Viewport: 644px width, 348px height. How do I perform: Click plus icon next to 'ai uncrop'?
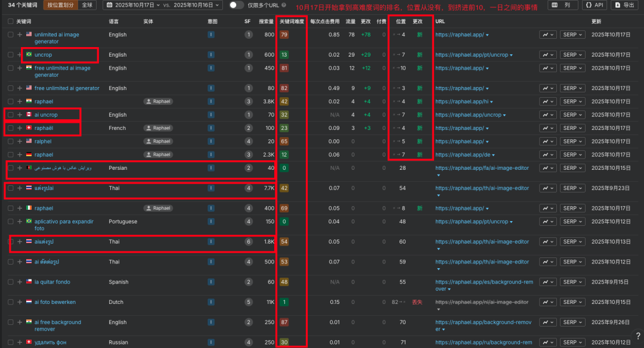(20, 115)
